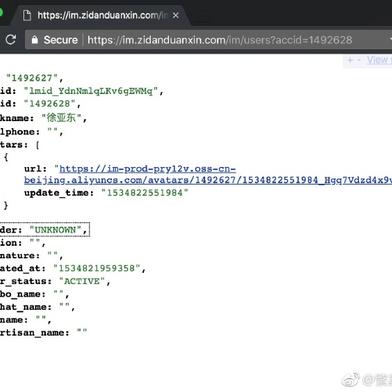The image size is (392, 392).
Task: Close the im.zidanduanxin.com browser tab
Action: click(x=176, y=15)
